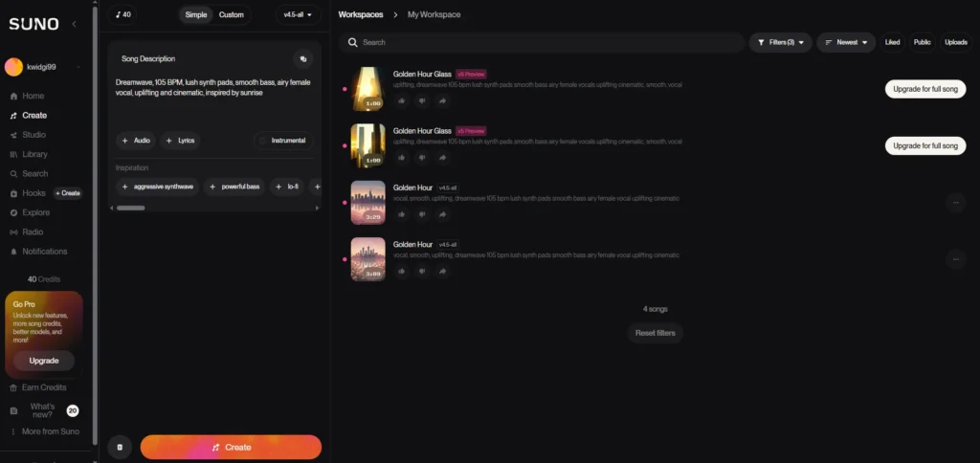Like the 3:29 Golden Hour song

coord(401,214)
